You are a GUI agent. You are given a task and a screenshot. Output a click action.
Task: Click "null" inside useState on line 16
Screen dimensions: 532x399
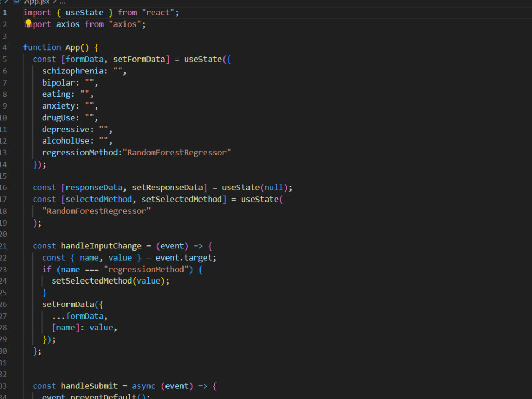pyautogui.click(x=274, y=188)
